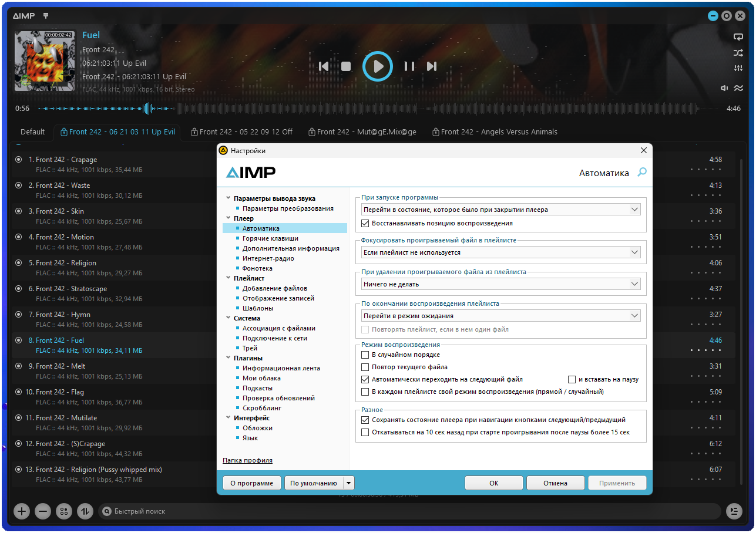Pause the current track
This screenshot has height=533, width=756.
(x=409, y=66)
